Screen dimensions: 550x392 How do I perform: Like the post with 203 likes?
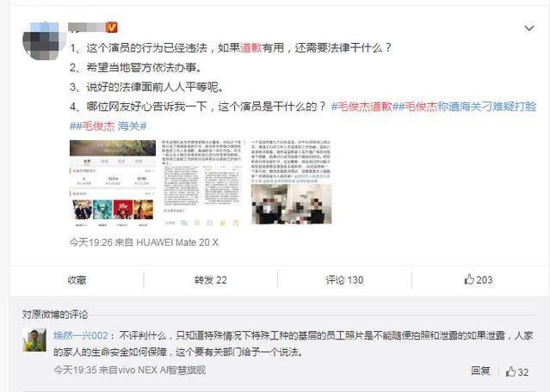point(479,279)
